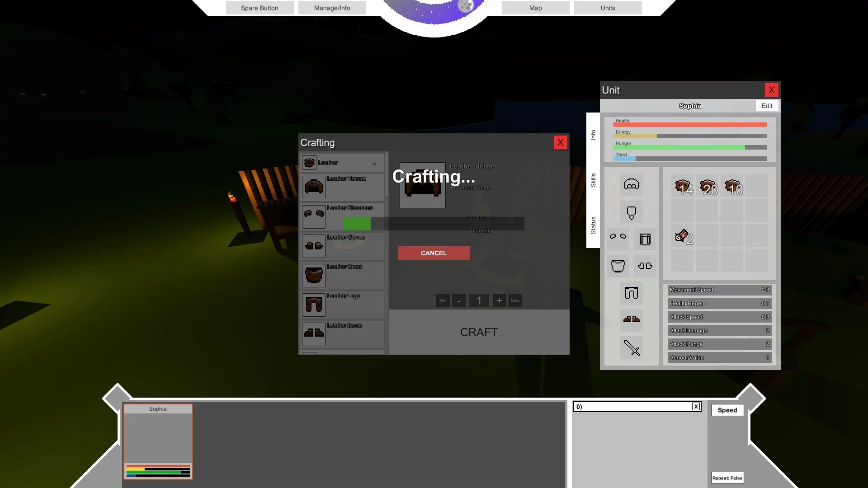Edit the unit name Sophia
The image size is (868, 488).
(767, 106)
